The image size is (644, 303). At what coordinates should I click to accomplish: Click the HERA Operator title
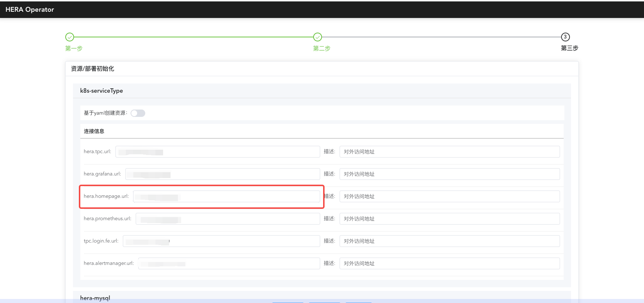(30, 10)
